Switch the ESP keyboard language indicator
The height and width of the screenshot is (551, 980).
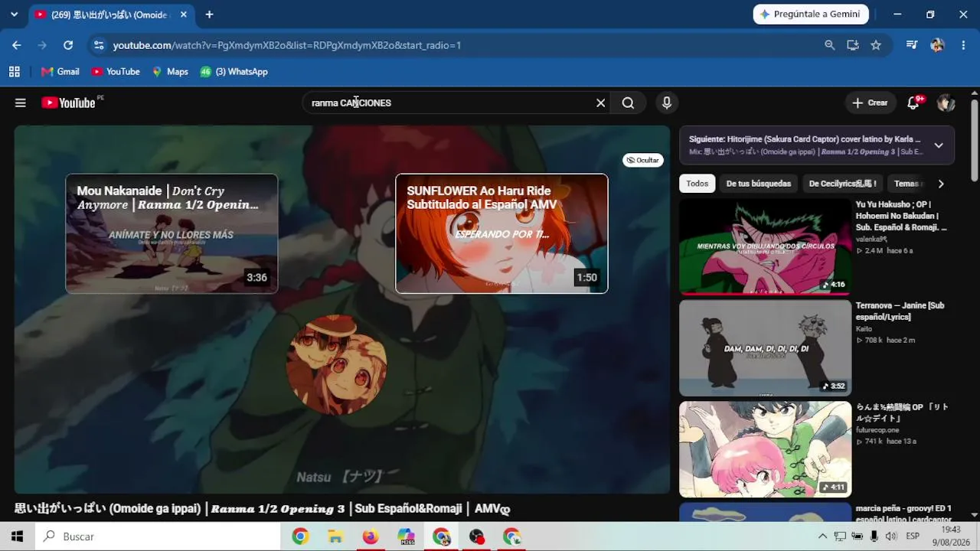pos(913,536)
